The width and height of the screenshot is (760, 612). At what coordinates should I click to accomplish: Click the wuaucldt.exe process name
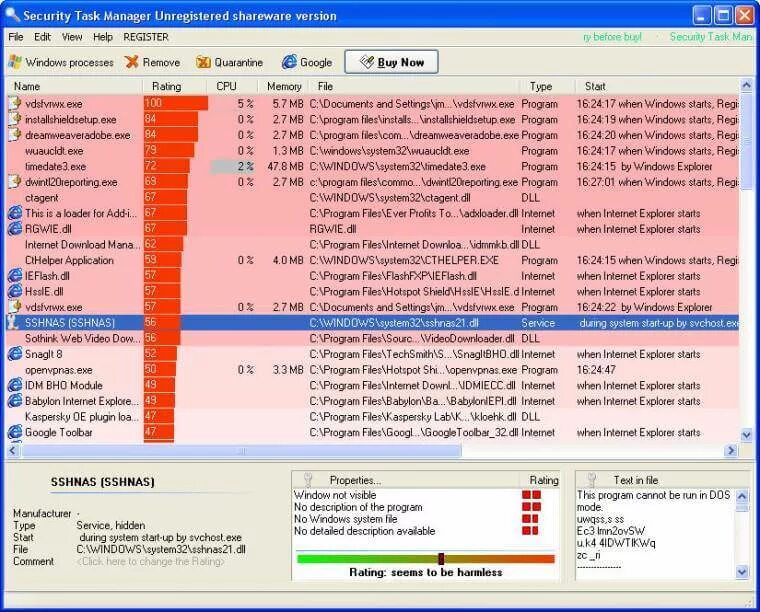pos(54,151)
